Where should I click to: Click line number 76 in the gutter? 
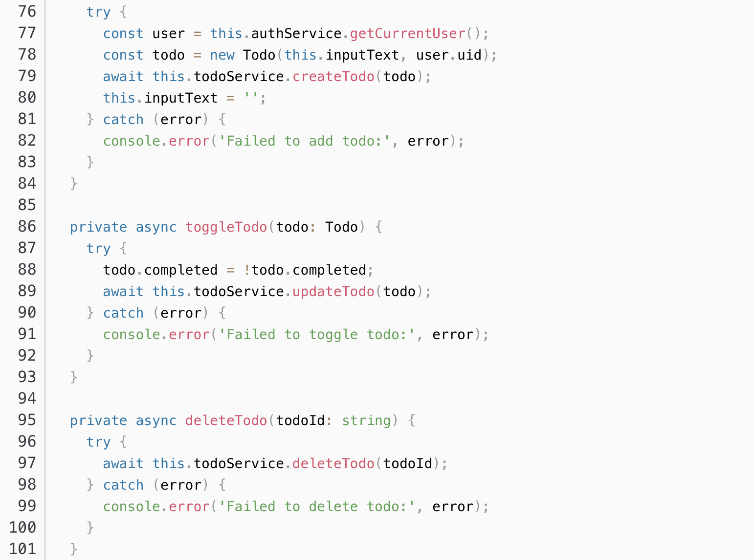(x=27, y=11)
